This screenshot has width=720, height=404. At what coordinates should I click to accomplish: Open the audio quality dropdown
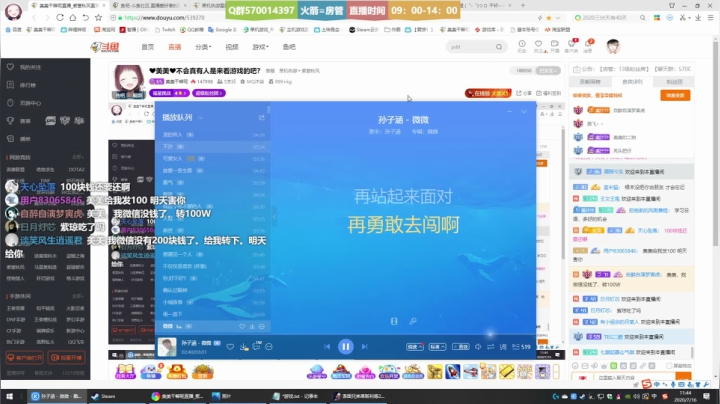click(x=437, y=347)
